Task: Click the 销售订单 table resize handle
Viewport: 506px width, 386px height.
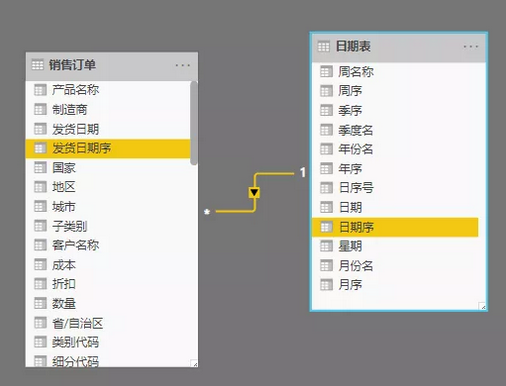Action: (194, 363)
